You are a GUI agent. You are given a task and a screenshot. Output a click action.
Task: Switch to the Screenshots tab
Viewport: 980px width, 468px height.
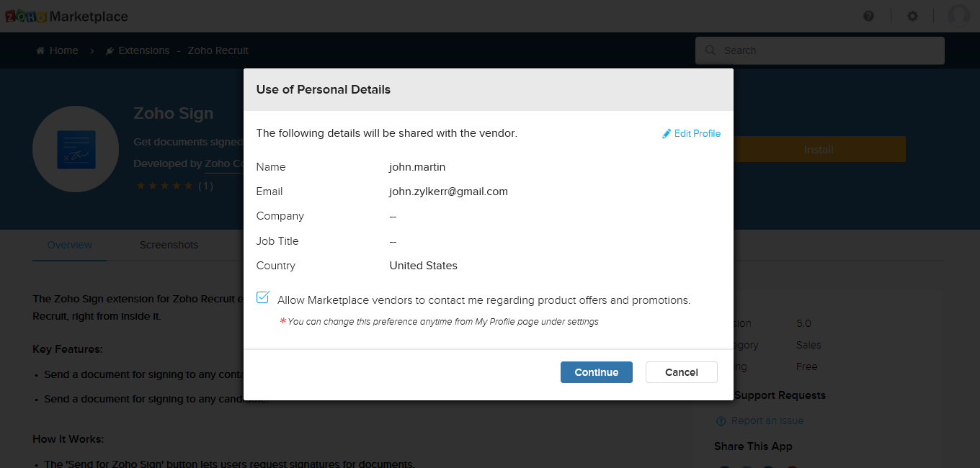pos(169,245)
